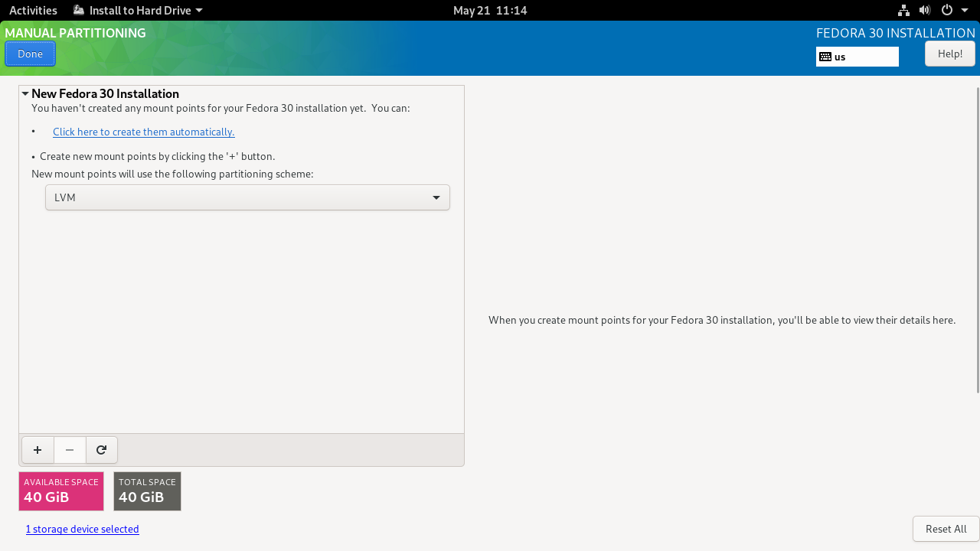Open the Install to Hard Drive app menu
The width and height of the screenshot is (980, 551).
(x=139, y=11)
